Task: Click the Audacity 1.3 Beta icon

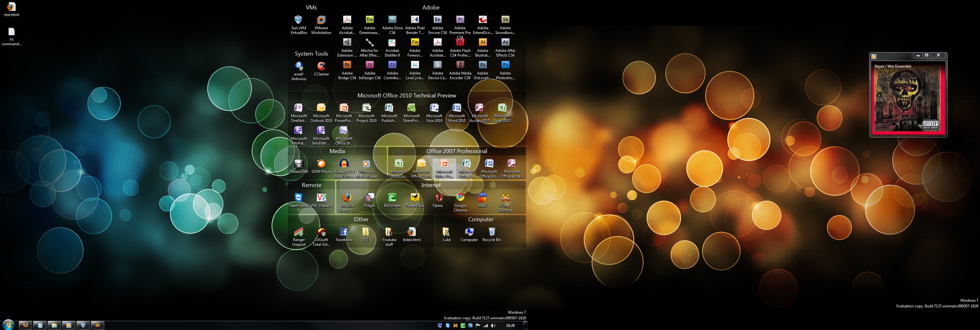Action: [x=344, y=164]
